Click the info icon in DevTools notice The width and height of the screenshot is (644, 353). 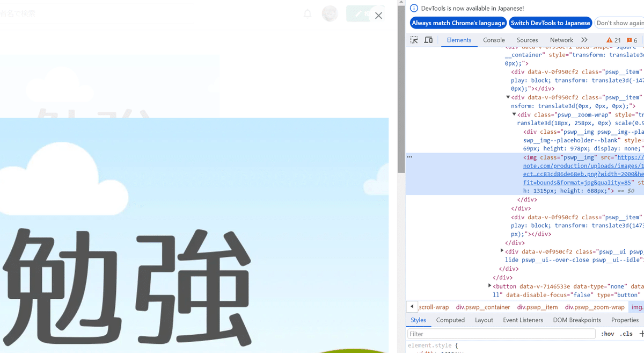tap(414, 8)
